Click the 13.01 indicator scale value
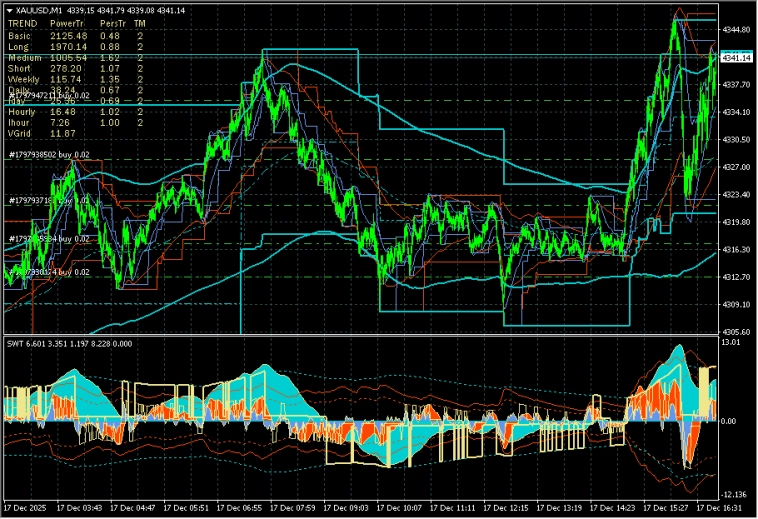This screenshot has width=758, height=519. [x=731, y=343]
